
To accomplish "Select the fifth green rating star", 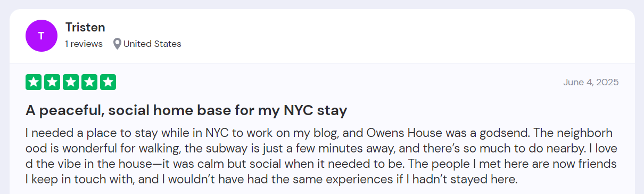I will (x=108, y=82).
